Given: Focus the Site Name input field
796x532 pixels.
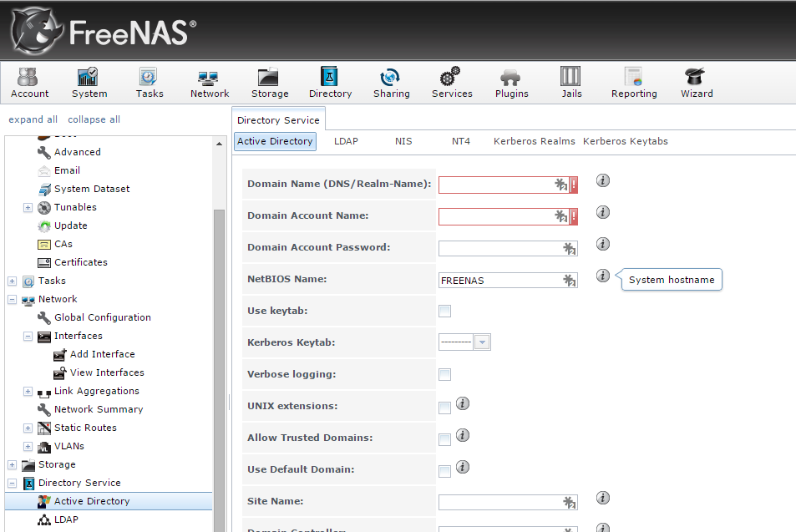Looking at the screenshot, I should point(508,502).
